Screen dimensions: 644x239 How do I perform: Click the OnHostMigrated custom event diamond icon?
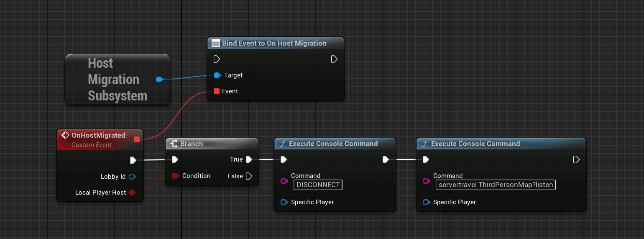pyautogui.click(x=65, y=135)
